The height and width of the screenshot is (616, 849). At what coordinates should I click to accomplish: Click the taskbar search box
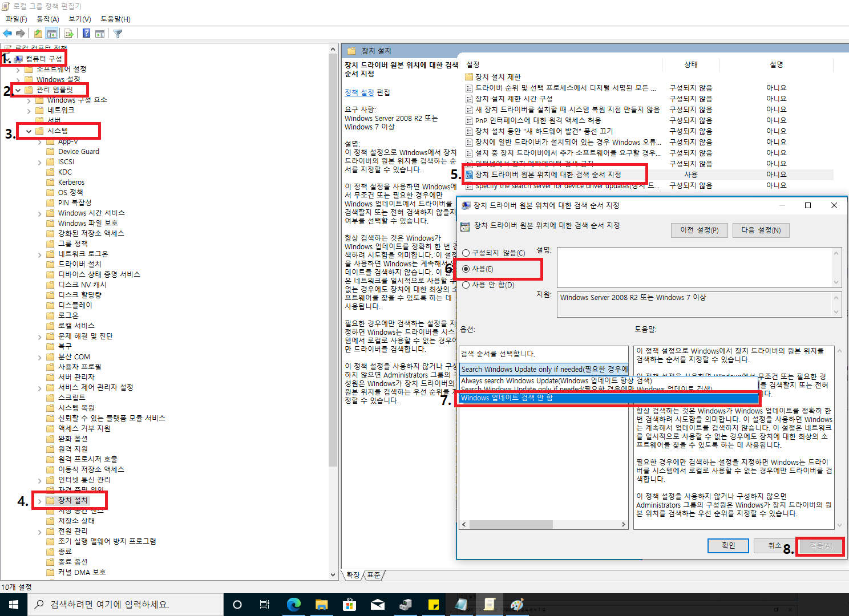125,605
